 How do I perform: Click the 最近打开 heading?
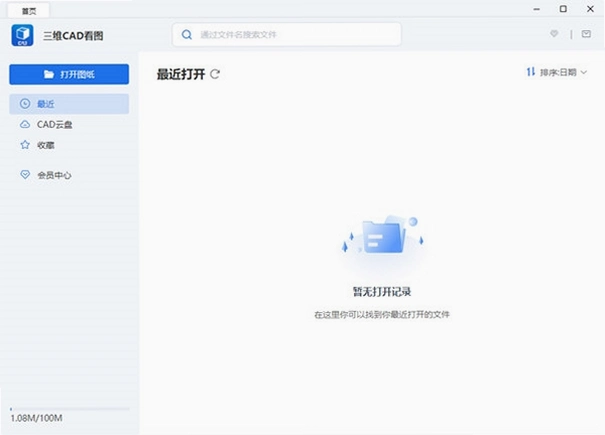tap(181, 74)
